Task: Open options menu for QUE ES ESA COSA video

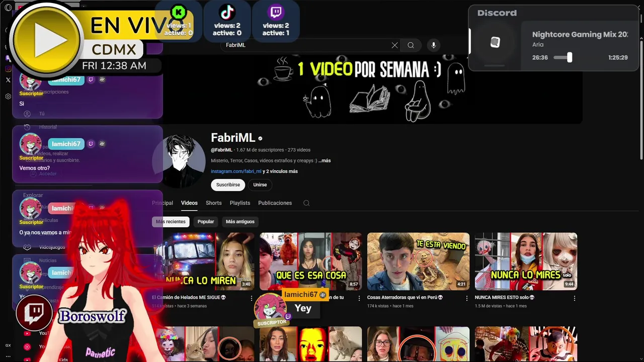Action: click(359, 298)
